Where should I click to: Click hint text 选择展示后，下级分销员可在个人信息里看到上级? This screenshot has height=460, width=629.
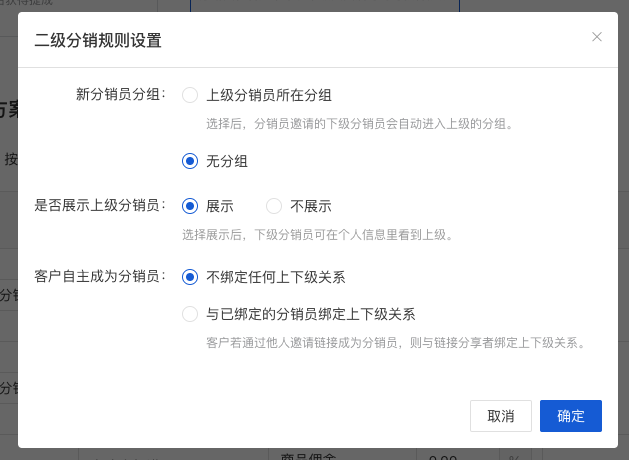pyautogui.click(x=318, y=235)
